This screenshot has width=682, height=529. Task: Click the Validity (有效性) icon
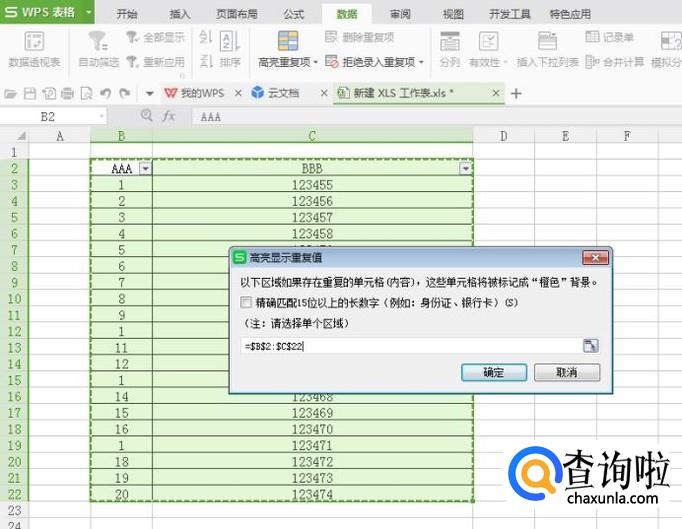[488, 41]
